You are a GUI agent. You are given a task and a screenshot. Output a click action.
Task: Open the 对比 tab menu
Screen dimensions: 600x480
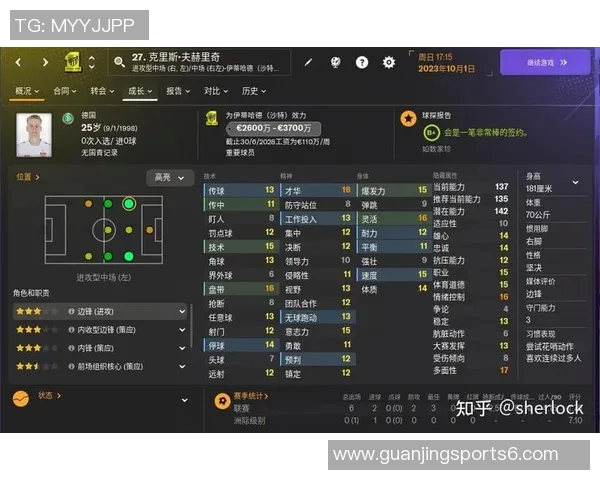(x=216, y=91)
